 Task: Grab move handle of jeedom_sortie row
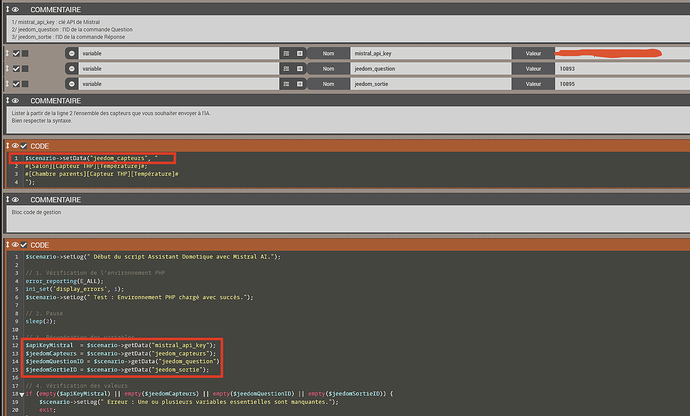7,84
